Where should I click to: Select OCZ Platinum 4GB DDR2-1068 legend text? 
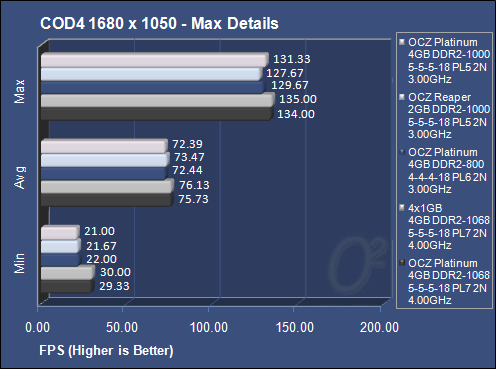click(x=449, y=282)
